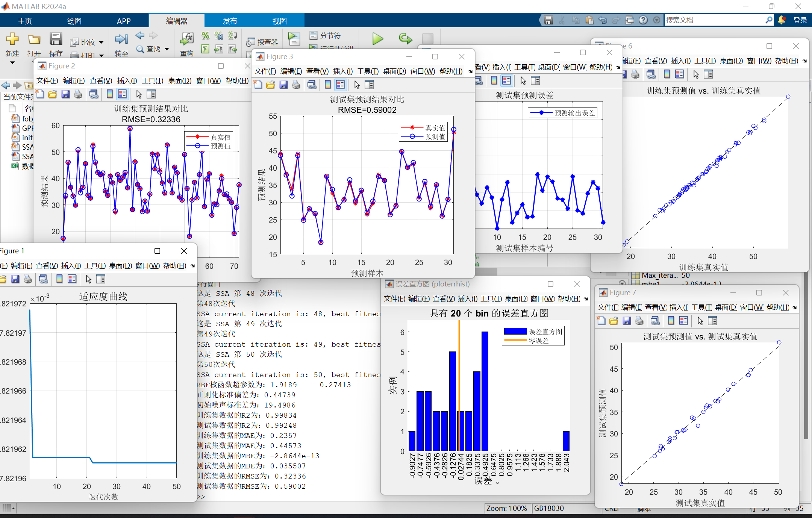Click the Refactor (重构) fx icon
Viewport: 812px width, 518px height.
187,39
